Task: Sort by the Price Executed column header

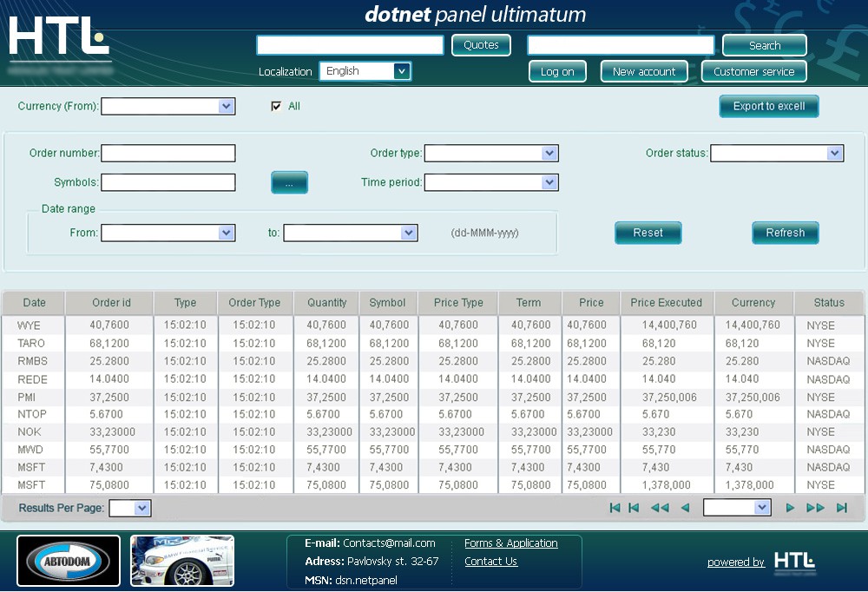Action: [667, 303]
